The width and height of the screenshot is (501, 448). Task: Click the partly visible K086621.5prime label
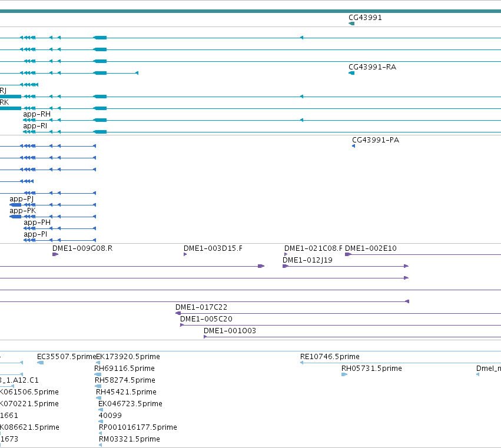(29, 427)
